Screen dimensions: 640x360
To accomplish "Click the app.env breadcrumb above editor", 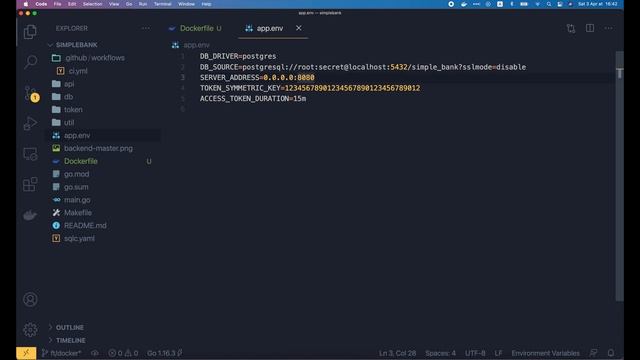I will [196, 45].
